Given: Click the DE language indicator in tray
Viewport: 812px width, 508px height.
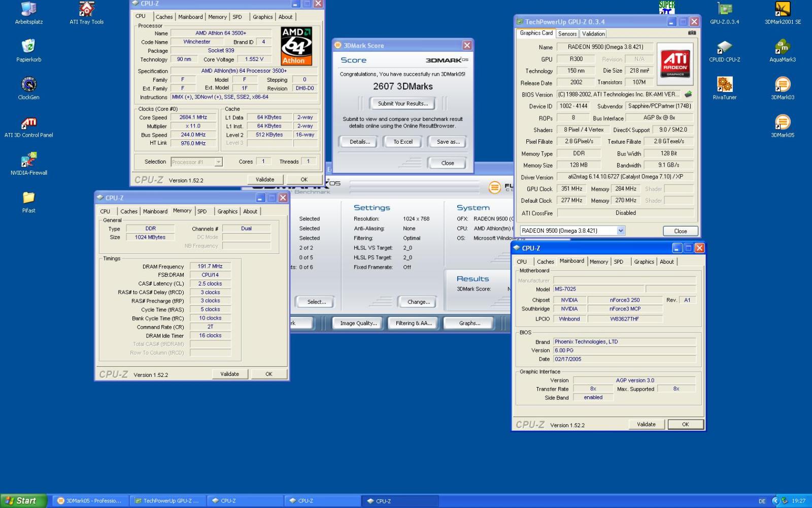Looking at the screenshot, I should 762,501.
